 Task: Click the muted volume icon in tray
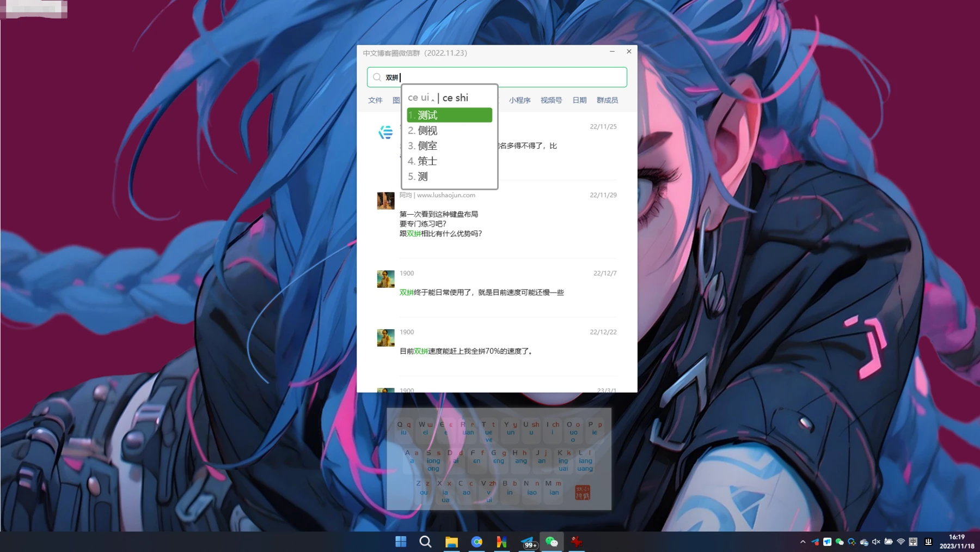(x=876, y=542)
